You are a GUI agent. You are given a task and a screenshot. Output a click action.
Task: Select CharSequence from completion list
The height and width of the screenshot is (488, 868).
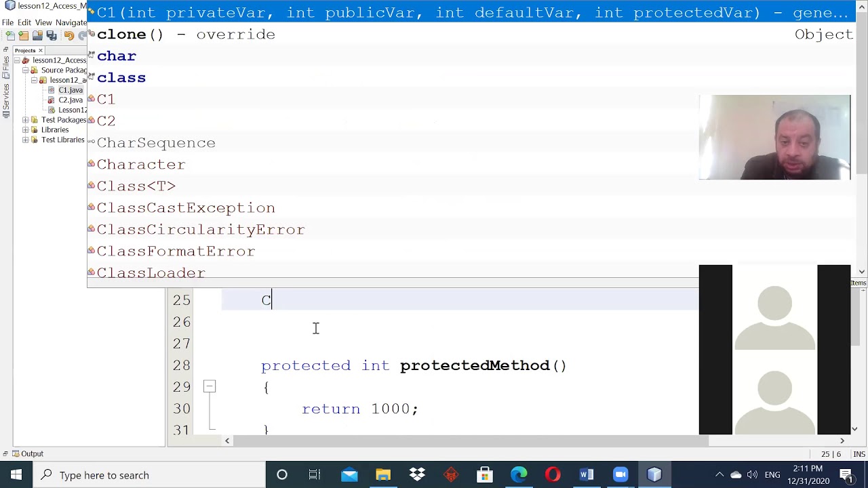[471, 142]
